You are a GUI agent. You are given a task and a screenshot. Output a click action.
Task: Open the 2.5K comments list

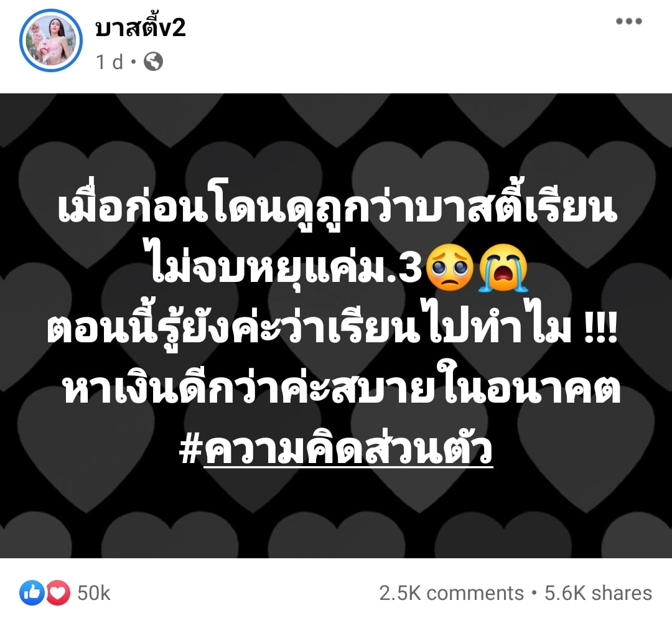451,593
